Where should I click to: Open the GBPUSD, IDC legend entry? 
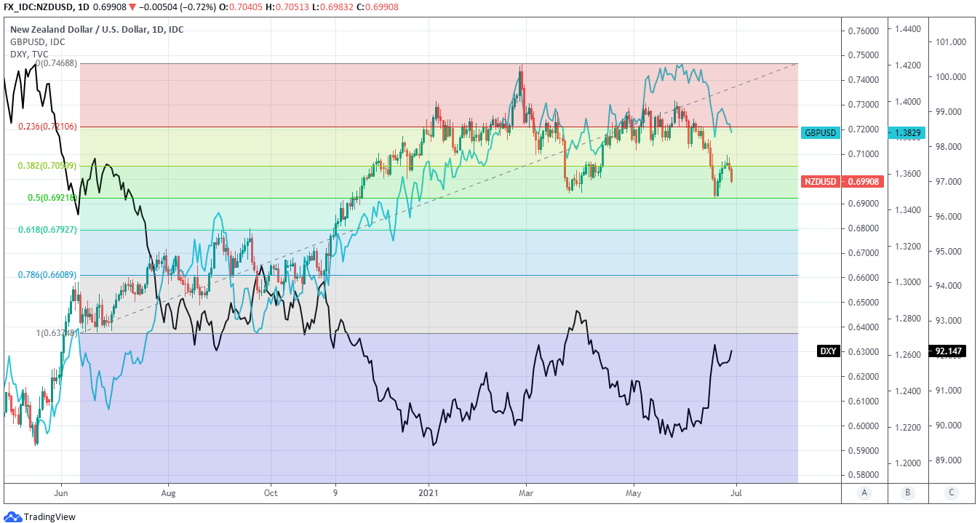(37, 41)
